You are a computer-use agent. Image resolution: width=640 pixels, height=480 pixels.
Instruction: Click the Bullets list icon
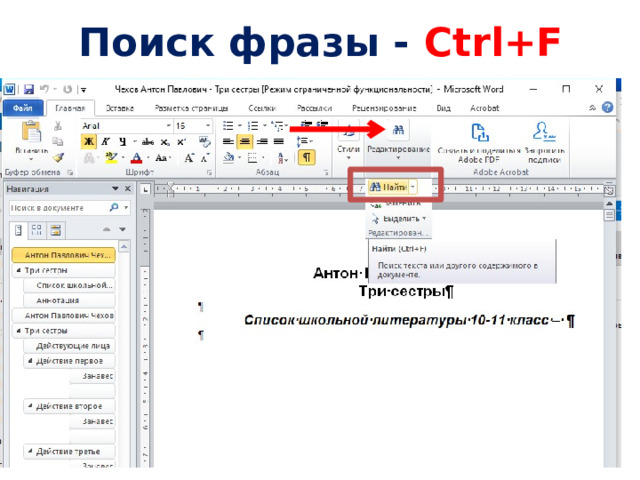228,126
